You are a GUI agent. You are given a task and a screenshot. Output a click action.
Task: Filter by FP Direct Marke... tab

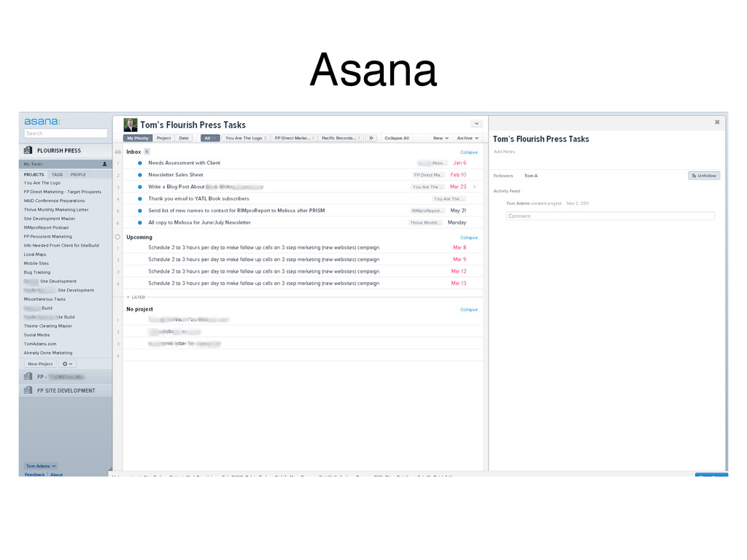[x=294, y=138]
